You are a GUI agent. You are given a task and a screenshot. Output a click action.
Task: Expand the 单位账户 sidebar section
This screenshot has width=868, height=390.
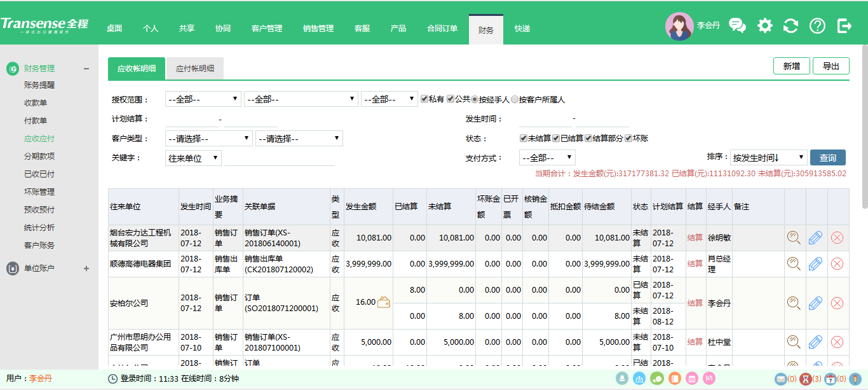(86, 268)
